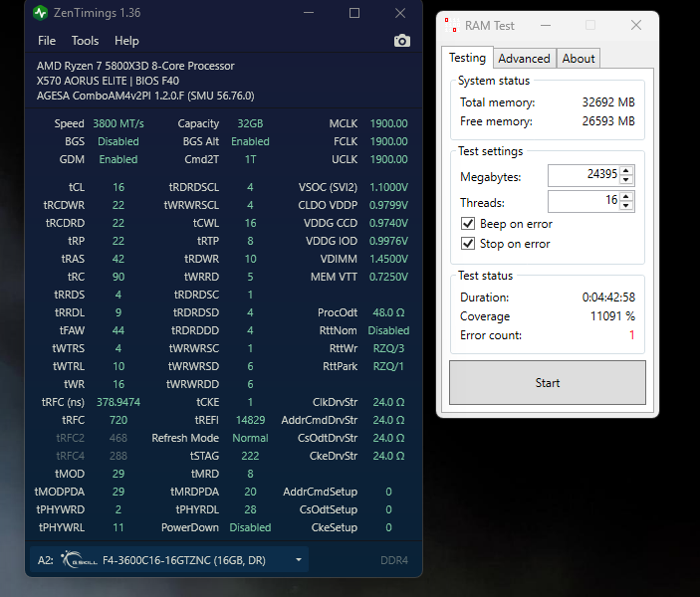The height and width of the screenshot is (597, 700).
Task: Click the DDR4 label in ZenTimings footer
Action: click(393, 560)
